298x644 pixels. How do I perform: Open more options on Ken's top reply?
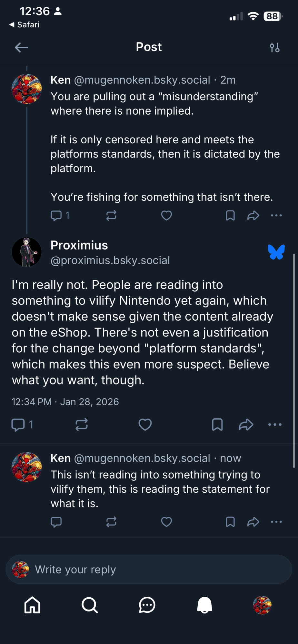coord(276,215)
